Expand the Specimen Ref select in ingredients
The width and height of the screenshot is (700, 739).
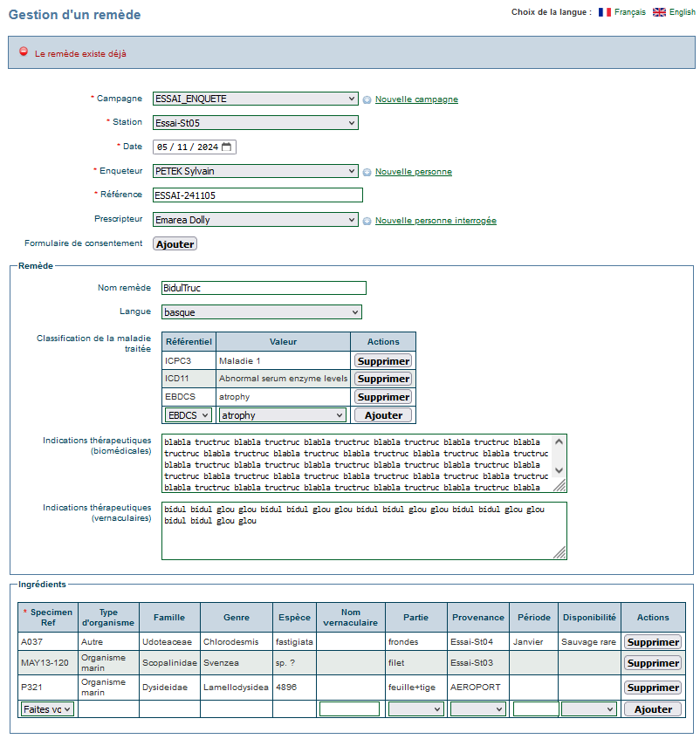[47, 709]
